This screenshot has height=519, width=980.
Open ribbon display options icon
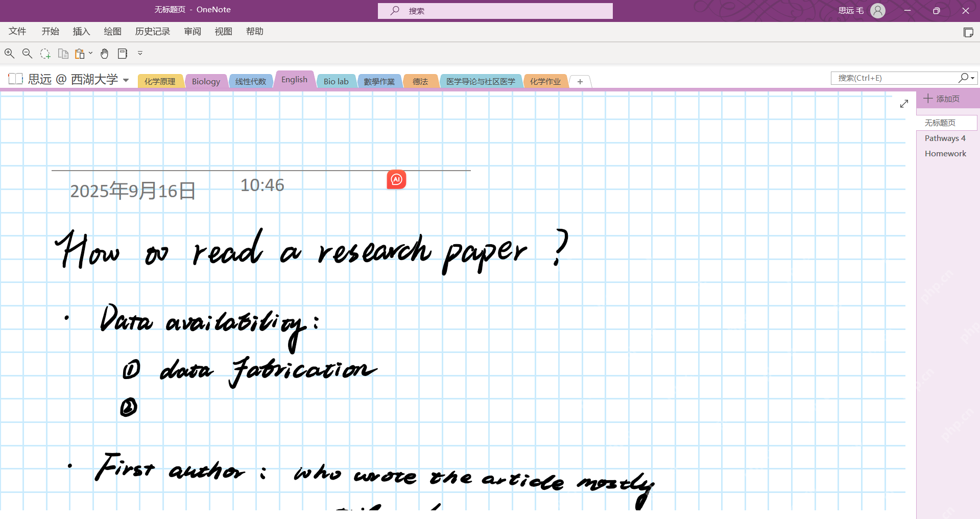pos(968,32)
